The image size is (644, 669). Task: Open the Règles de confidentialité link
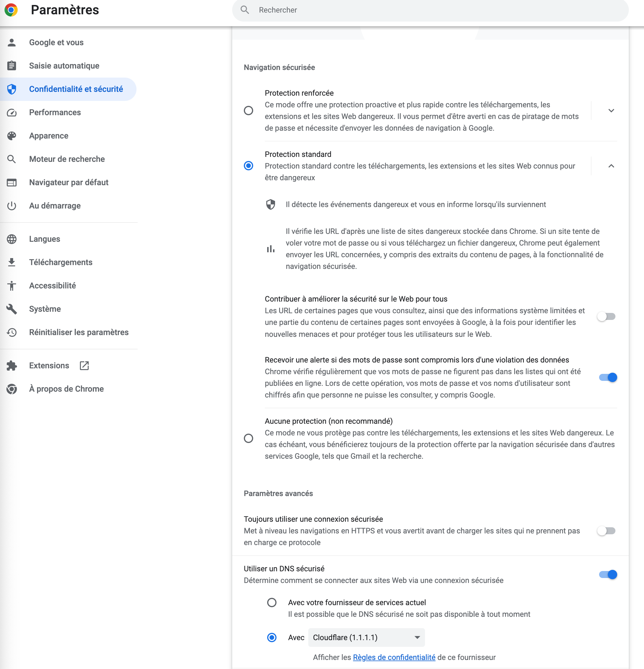(x=394, y=657)
